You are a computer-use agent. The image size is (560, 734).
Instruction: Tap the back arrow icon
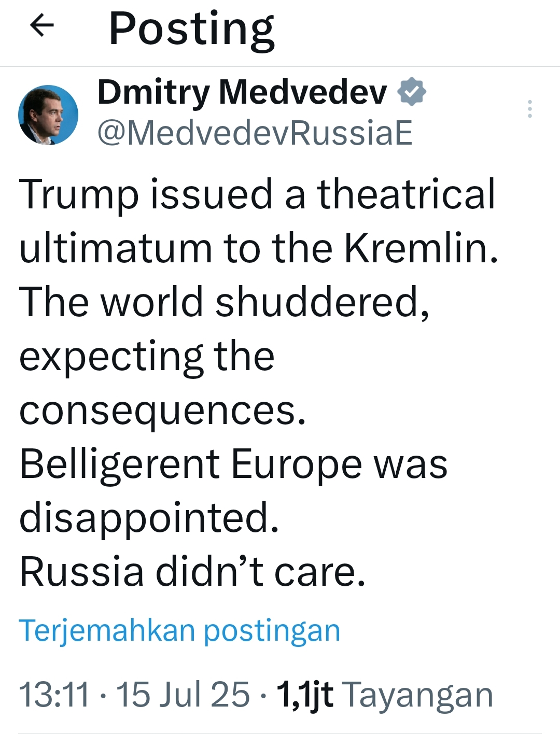[42, 26]
